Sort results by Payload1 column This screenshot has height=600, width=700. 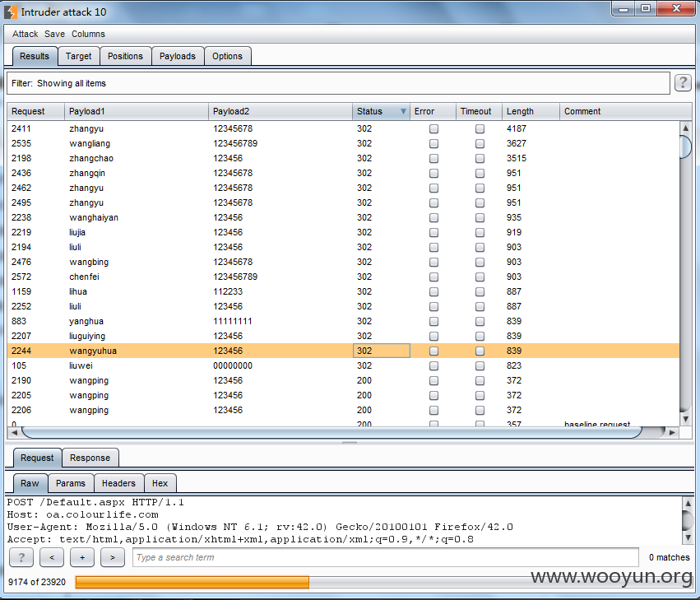click(137, 111)
